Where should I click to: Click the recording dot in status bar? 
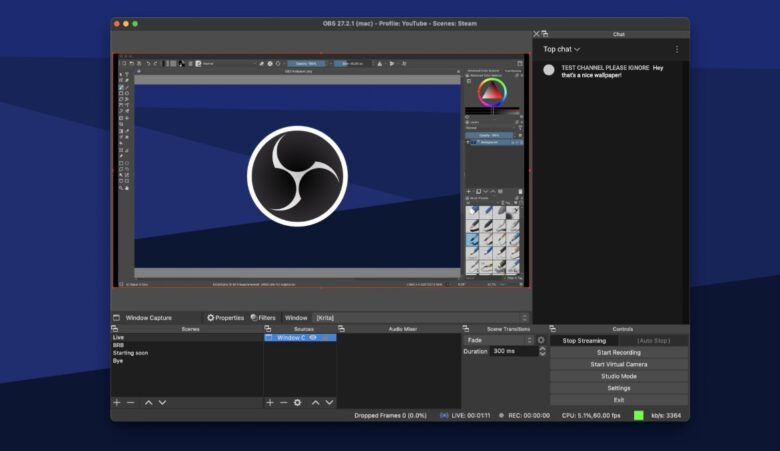click(x=501, y=415)
